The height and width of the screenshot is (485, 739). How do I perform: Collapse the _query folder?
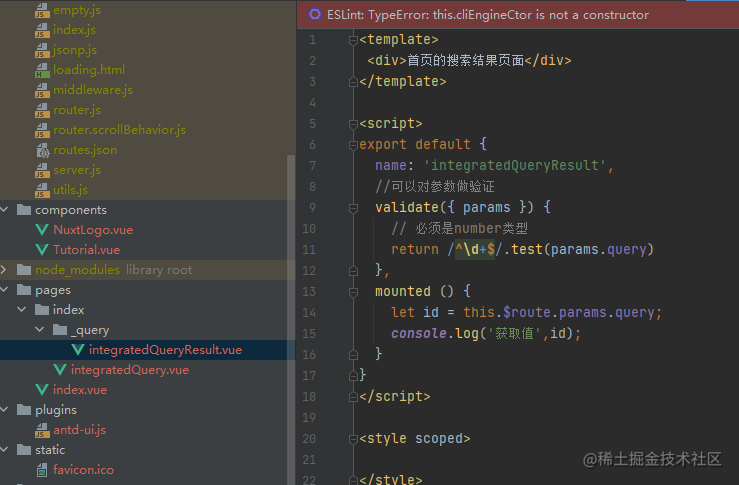pos(40,329)
